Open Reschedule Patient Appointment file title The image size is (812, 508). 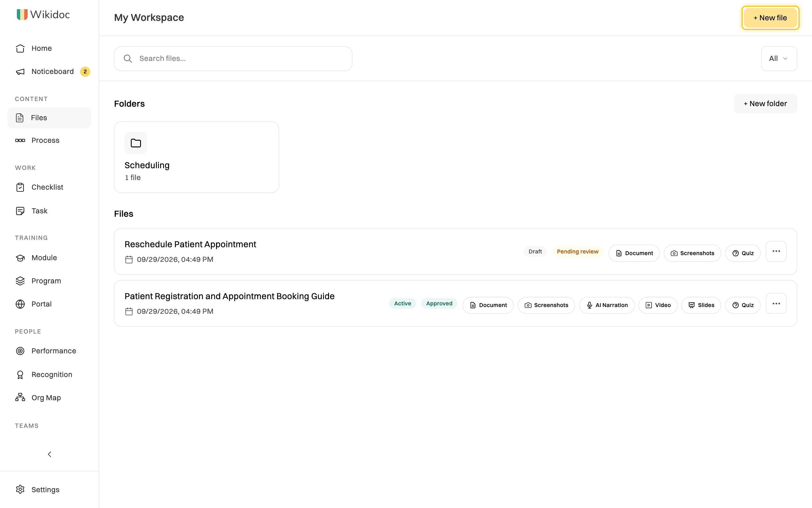[190, 244]
